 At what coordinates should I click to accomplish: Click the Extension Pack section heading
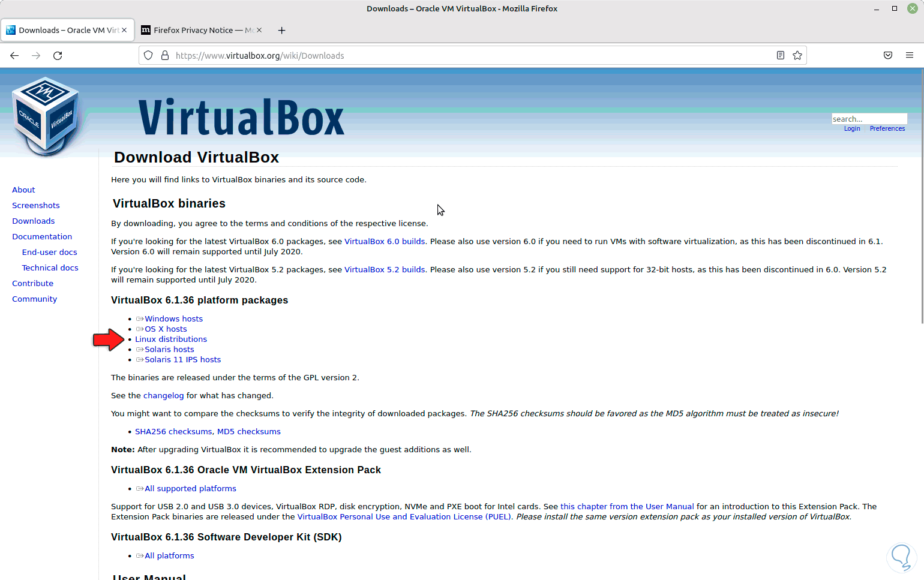[x=246, y=470]
